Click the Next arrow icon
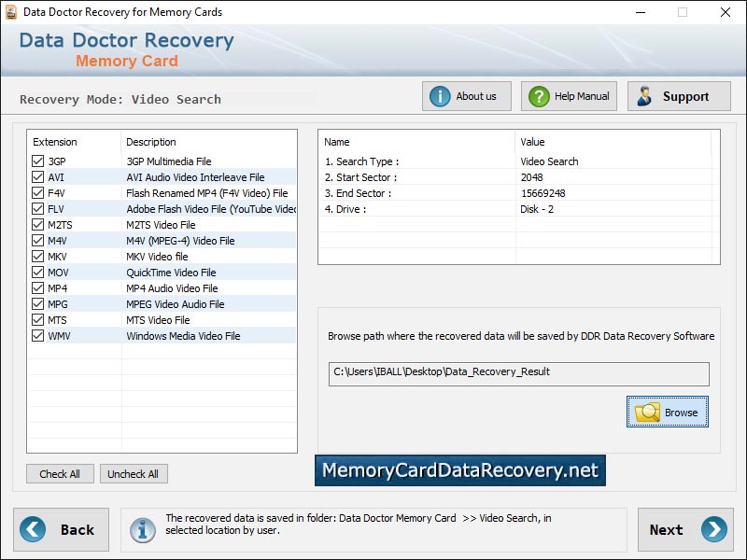Screen dimensions: 747x560 point(714,529)
